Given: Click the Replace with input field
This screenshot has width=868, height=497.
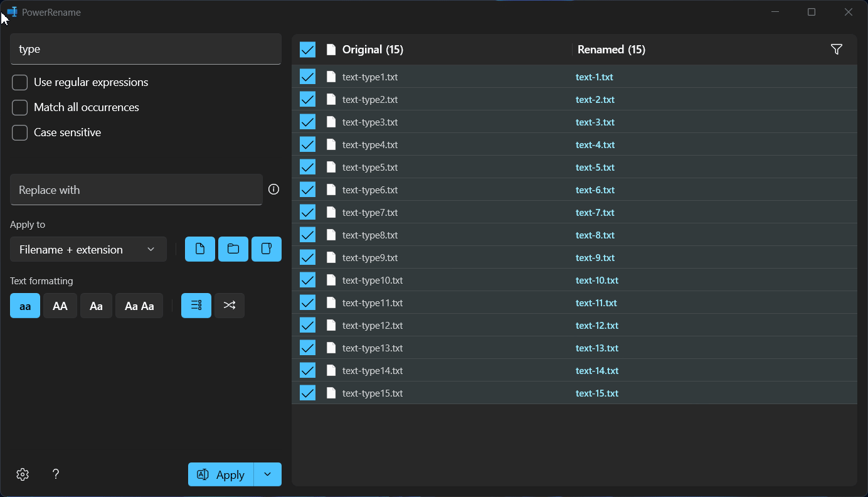Looking at the screenshot, I should click(x=136, y=190).
